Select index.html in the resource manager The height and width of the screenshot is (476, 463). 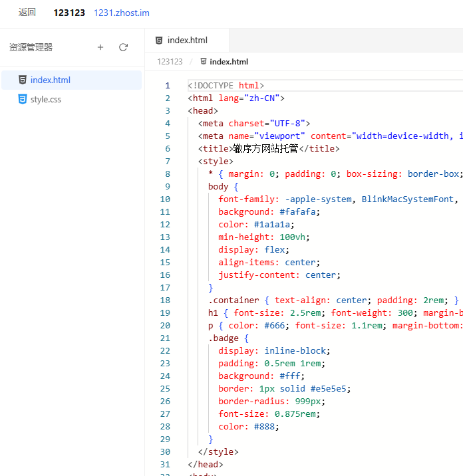pos(71,80)
